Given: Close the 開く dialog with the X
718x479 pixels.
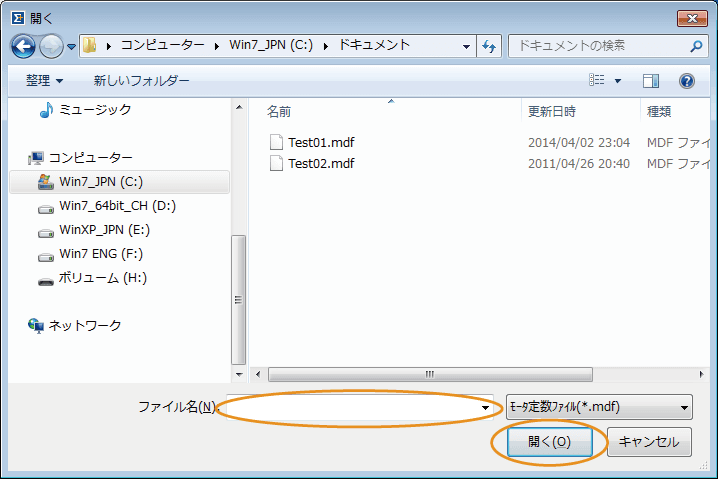Looking at the screenshot, I should click(692, 18).
